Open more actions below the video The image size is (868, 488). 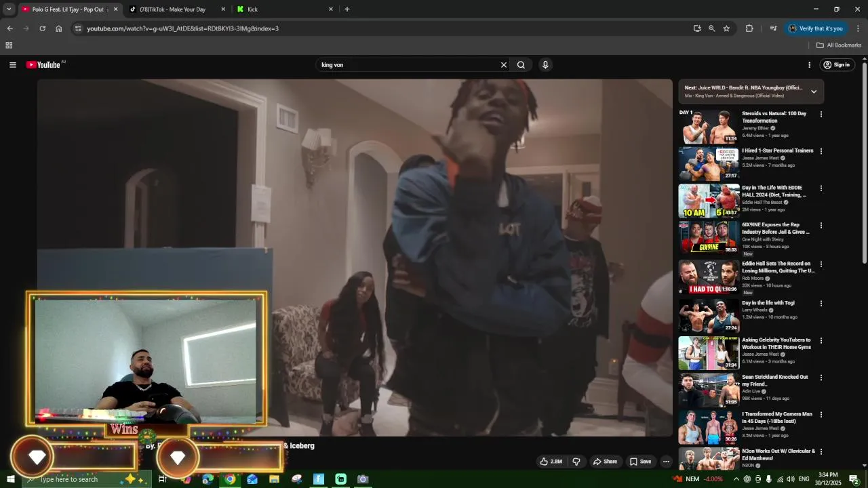coord(666,462)
